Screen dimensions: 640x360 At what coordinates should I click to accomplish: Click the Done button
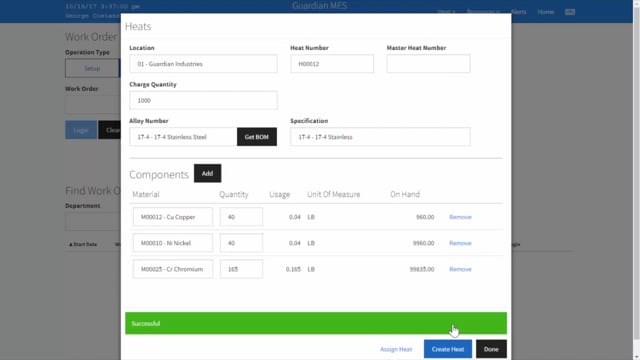pyautogui.click(x=491, y=349)
